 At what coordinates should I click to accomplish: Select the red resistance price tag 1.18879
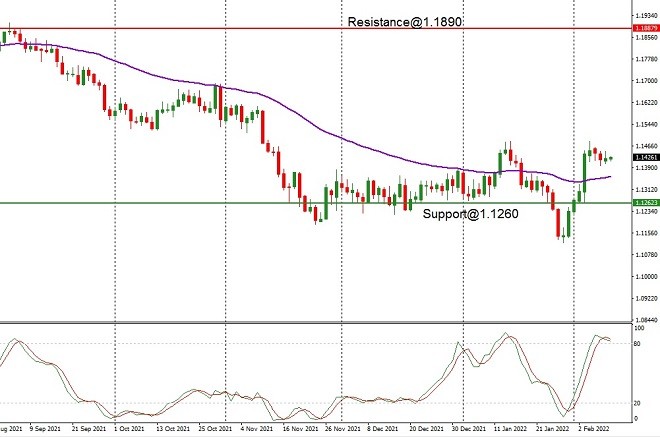[x=646, y=28]
